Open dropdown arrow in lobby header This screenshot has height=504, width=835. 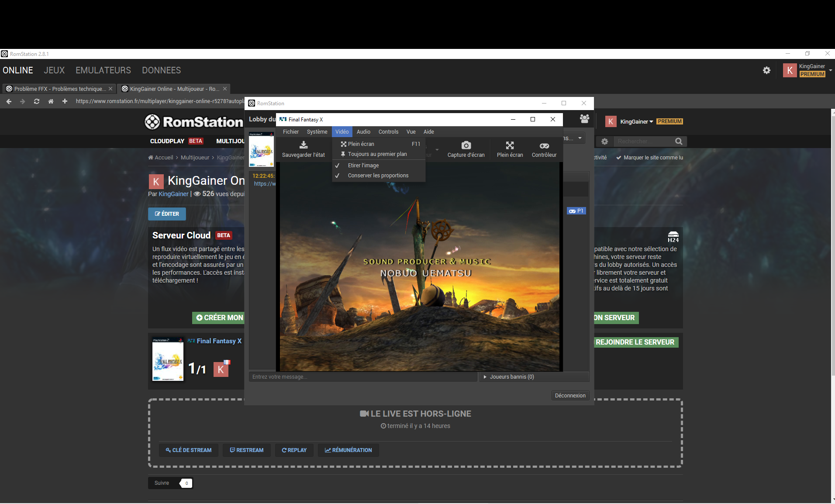tap(580, 138)
